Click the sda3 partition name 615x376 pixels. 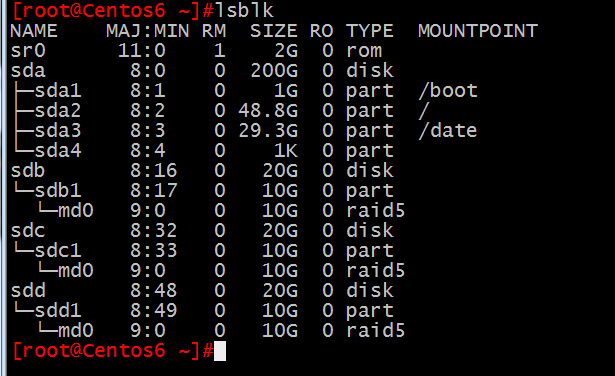coord(58,131)
